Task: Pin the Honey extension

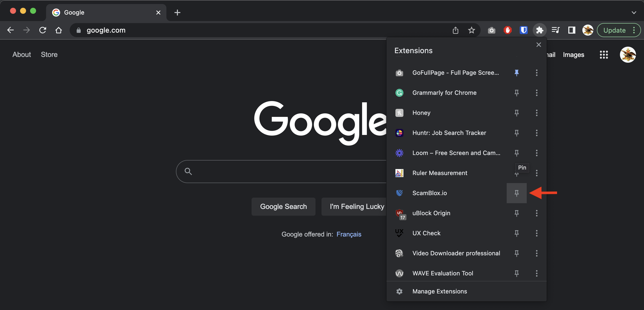Action: (x=517, y=113)
